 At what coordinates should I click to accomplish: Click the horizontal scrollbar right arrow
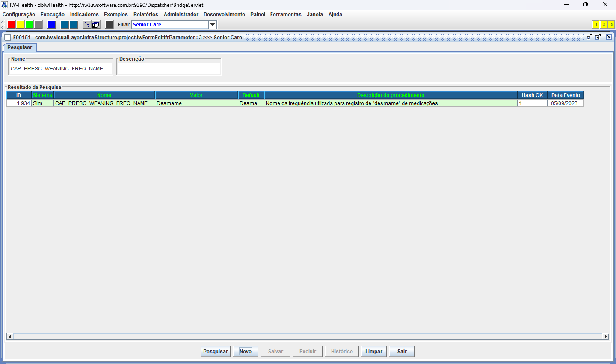[x=605, y=337]
